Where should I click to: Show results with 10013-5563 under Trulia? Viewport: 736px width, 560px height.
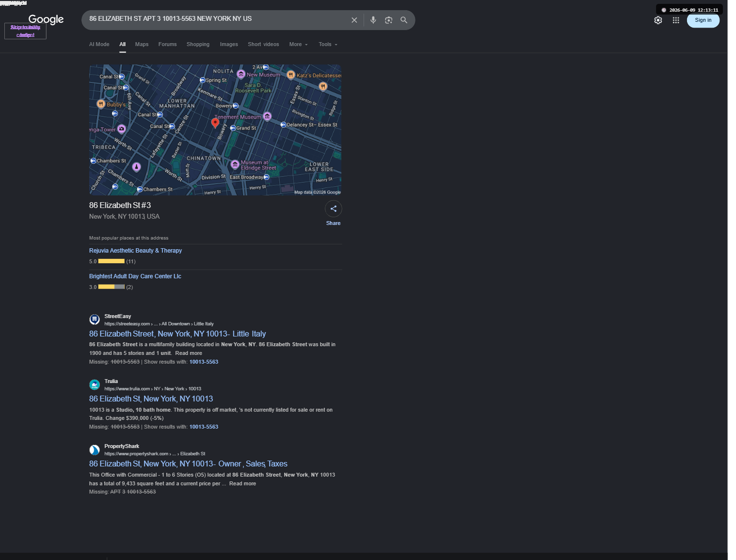point(204,427)
